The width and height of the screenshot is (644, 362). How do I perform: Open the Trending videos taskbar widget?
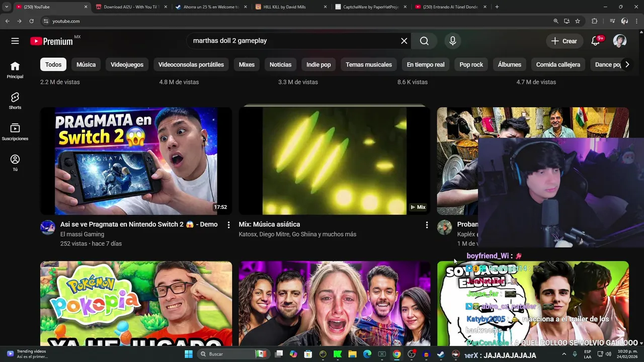click(28, 354)
